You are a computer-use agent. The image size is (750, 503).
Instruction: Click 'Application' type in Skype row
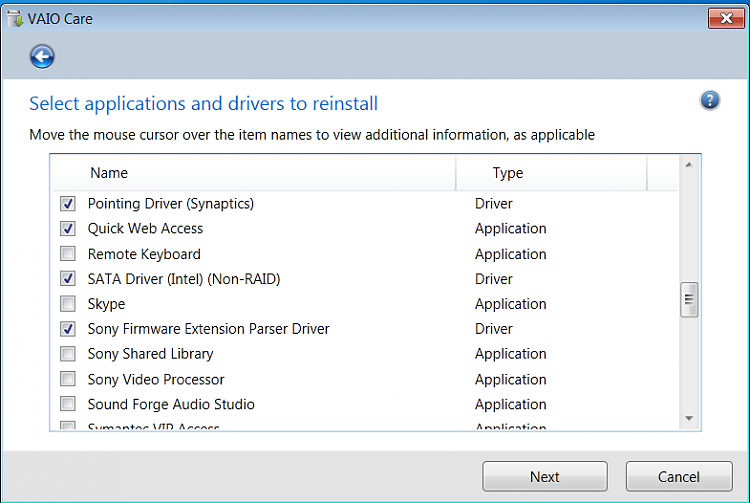pos(510,304)
